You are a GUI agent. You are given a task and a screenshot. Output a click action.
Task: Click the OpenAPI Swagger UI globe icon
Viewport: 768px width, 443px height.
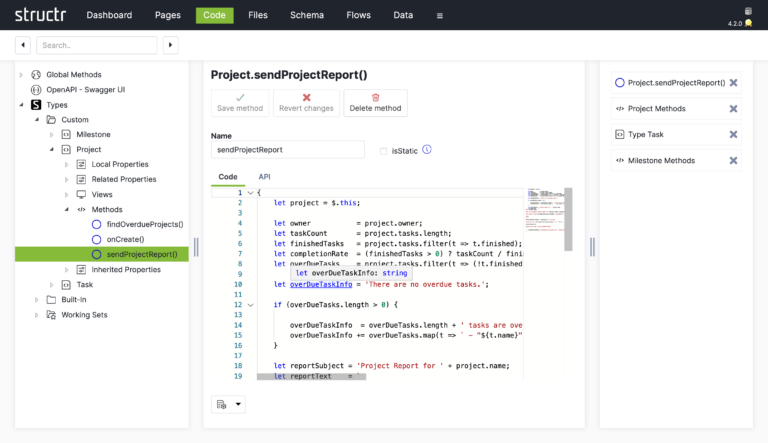point(37,89)
